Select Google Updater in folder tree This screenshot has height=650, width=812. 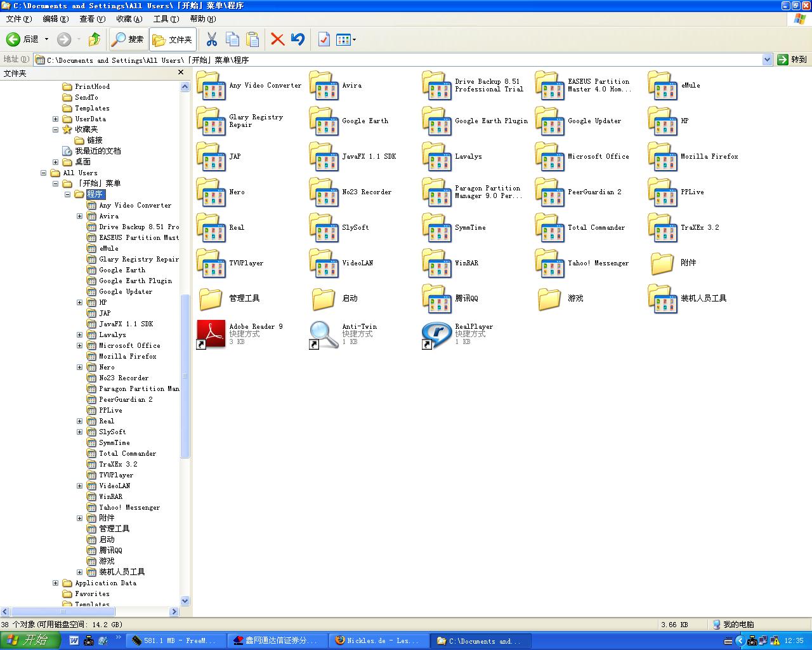pos(126,291)
